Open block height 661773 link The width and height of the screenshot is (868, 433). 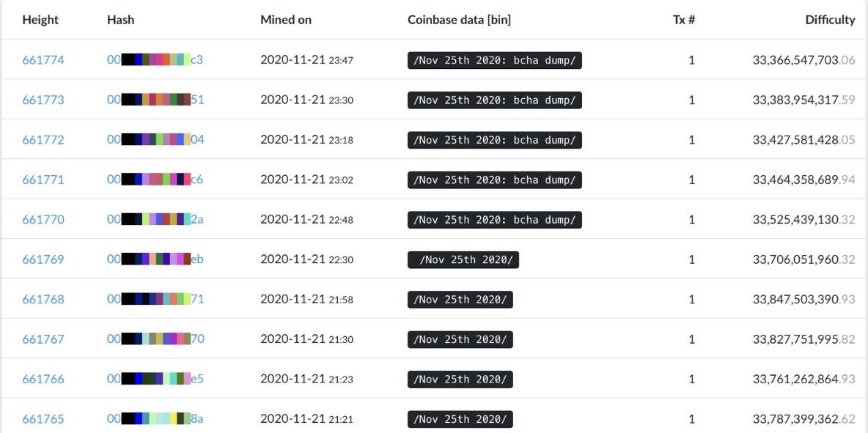[x=43, y=100]
